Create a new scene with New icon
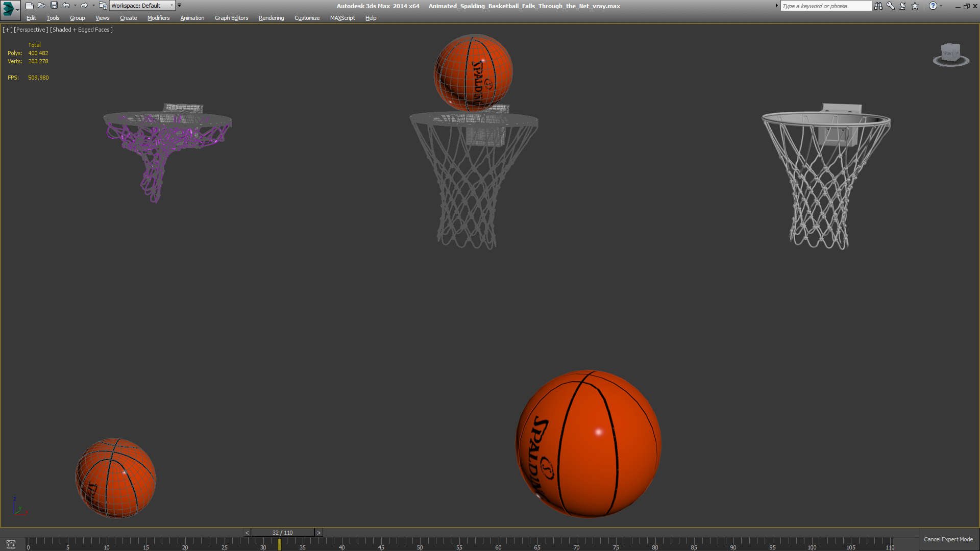 click(x=30, y=6)
